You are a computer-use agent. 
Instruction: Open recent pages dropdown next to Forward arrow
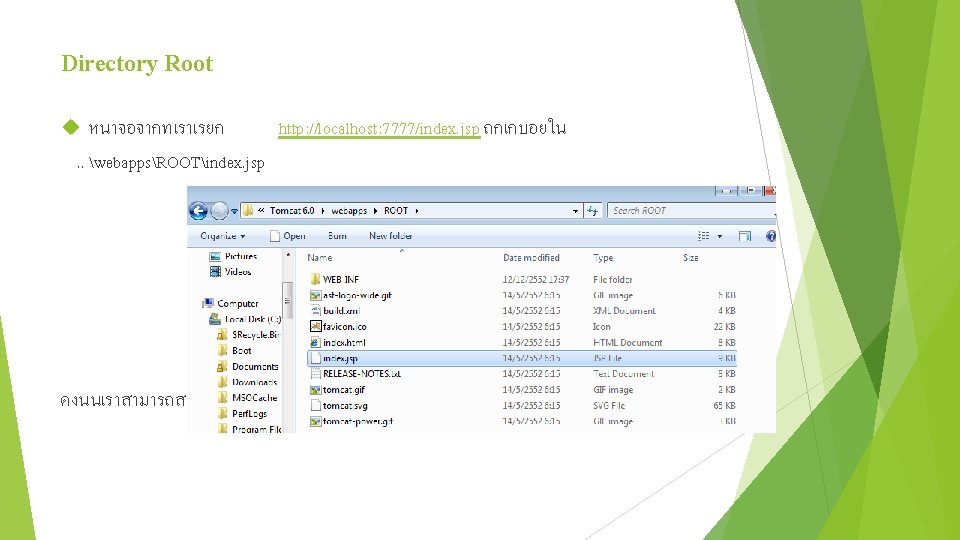pyautogui.click(x=234, y=211)
